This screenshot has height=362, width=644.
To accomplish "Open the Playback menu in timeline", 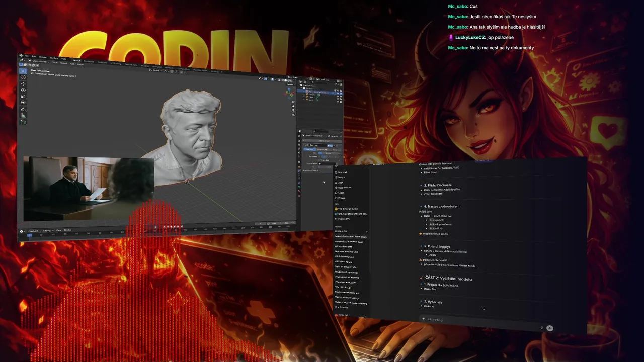I will tap(34, 230).
